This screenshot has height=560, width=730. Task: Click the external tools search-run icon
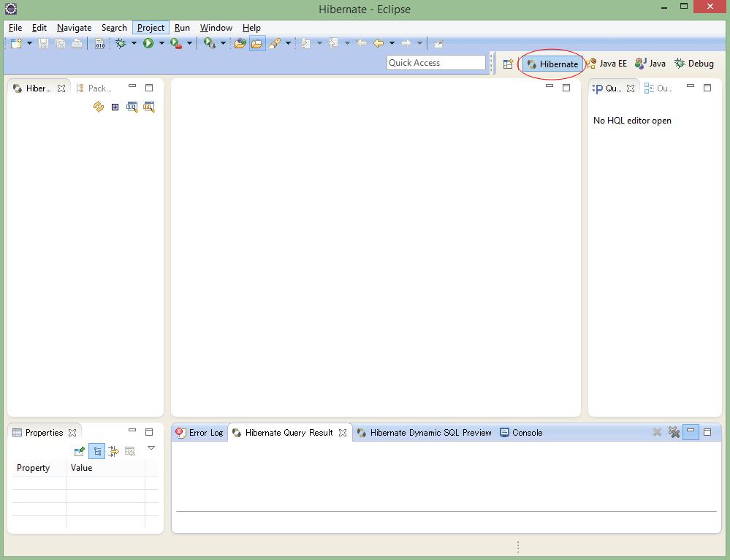pos(210,43)
